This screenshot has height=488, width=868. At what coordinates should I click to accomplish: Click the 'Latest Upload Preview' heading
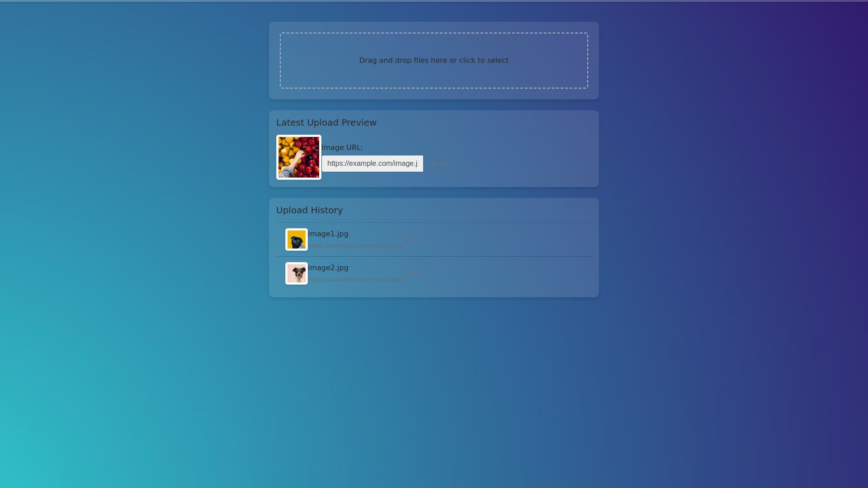point(326,123)
